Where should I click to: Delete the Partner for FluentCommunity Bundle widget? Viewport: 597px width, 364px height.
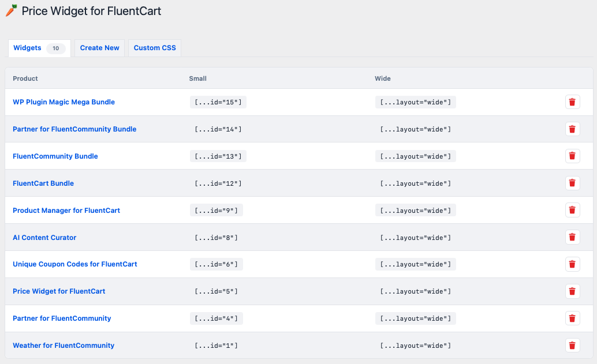[572, 129]
